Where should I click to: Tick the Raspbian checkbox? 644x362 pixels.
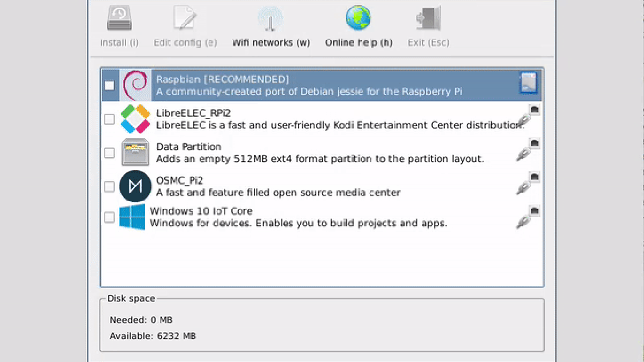click(x=109, y=85)
